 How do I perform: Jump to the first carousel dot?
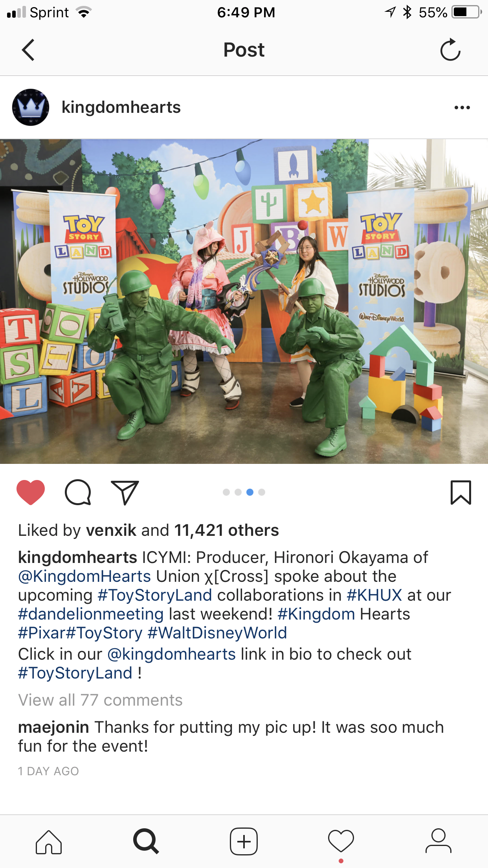point(226,492)
